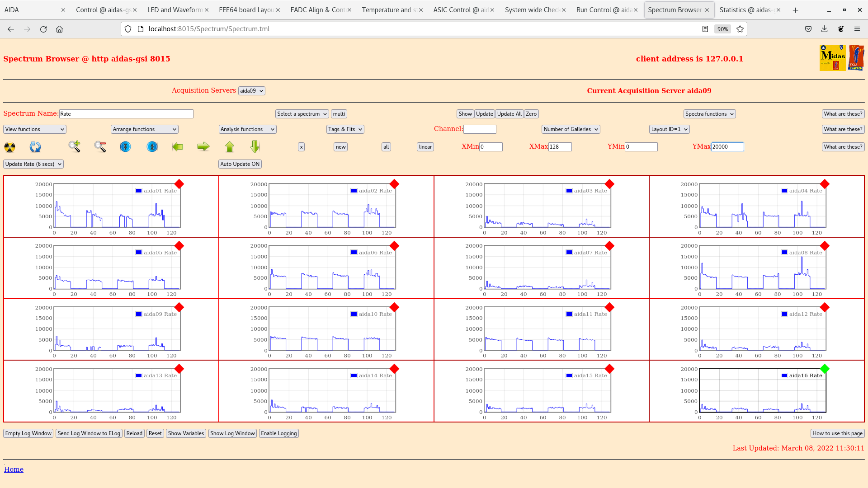This screenshot has width=868, height=488.
Task: Open the Acquisition Servers aida09 dropdown
Action: pyautogui.click(x=251, y=91)
